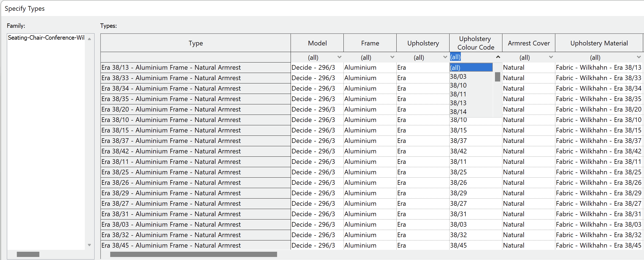Image resolution: width=644 pixels, height=260 pixels.
Task: Sort by the Type column header
Action: pyautogui.click(x=195, y=43)
